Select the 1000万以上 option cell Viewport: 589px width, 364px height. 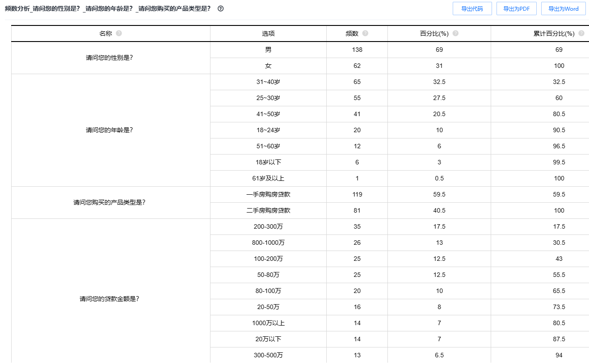tap(268, 323)
